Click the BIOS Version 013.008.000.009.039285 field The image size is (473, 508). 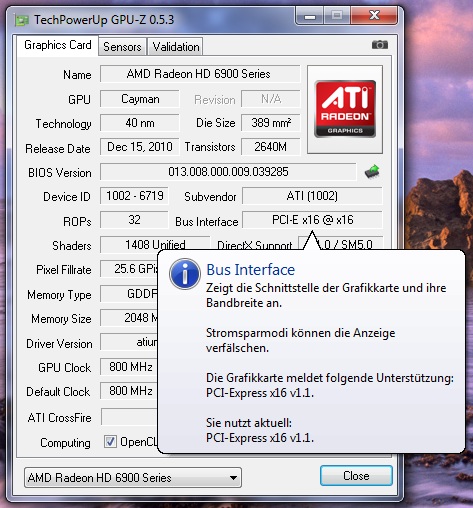pos(228,172)
